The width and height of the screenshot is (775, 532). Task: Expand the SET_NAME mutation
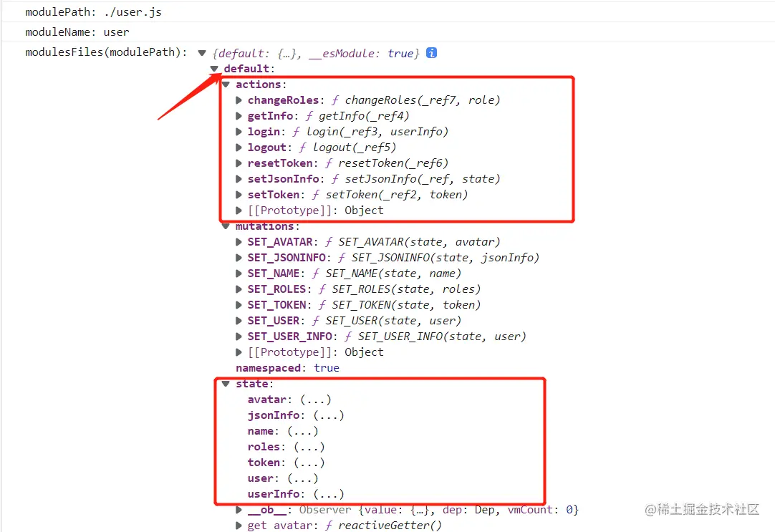tap(239, 274)
